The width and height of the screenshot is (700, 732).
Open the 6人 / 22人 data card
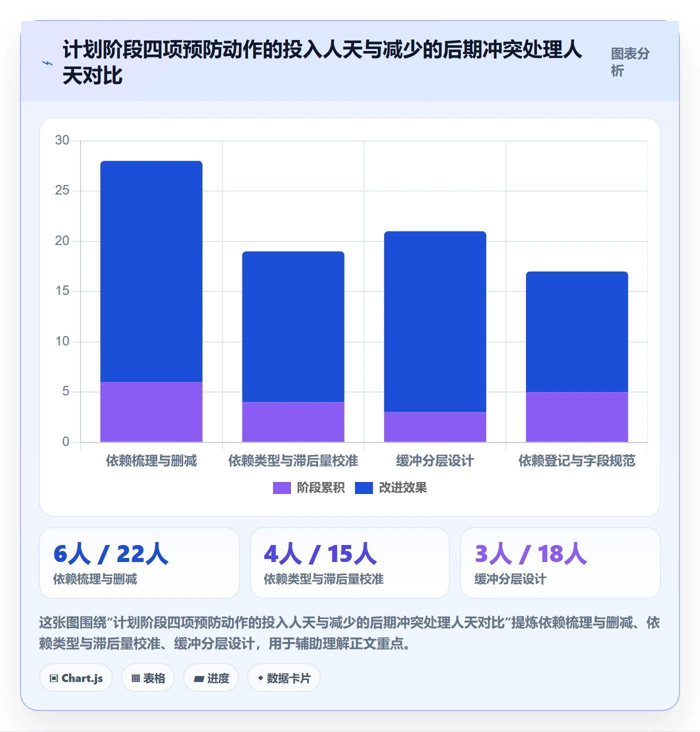click(x=139, y=563)
